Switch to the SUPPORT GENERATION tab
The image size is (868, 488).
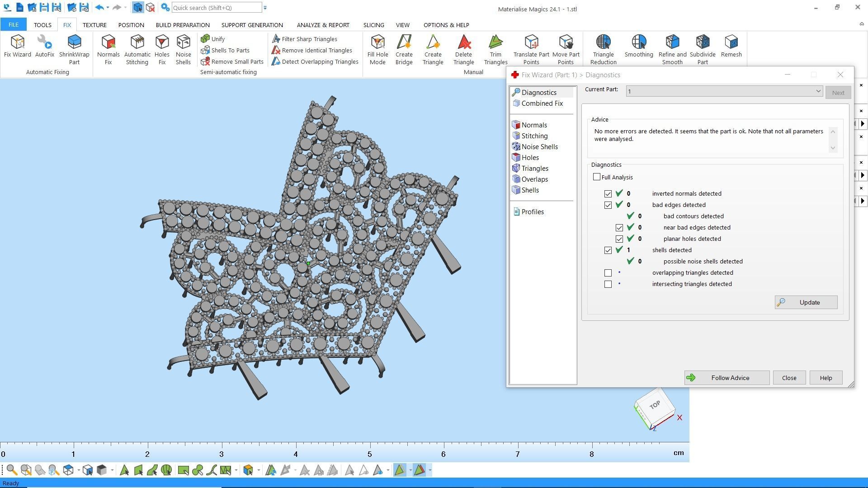pos(252,25)
